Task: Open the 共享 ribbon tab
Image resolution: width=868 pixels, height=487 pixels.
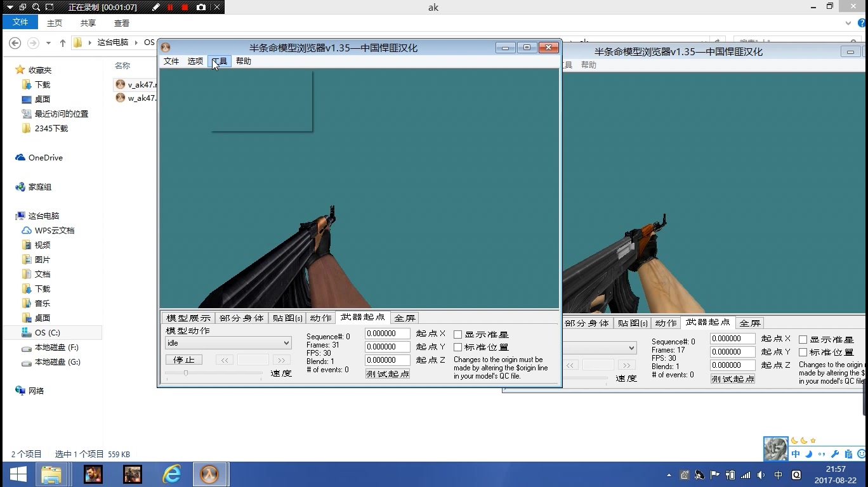Action: coord(88,23)
